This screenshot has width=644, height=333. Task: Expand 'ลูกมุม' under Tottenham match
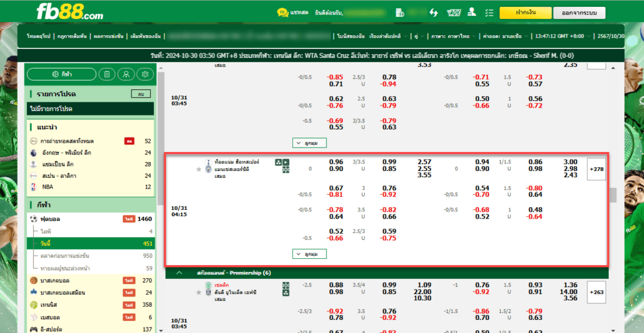pos(309,254)
